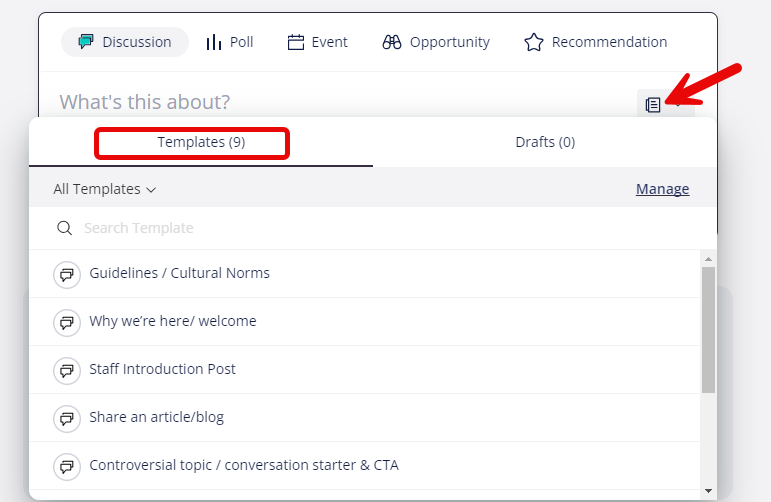Screen dimensions: 771x502
Task: Switch to the Templates (9) tab
Action: 201,142
